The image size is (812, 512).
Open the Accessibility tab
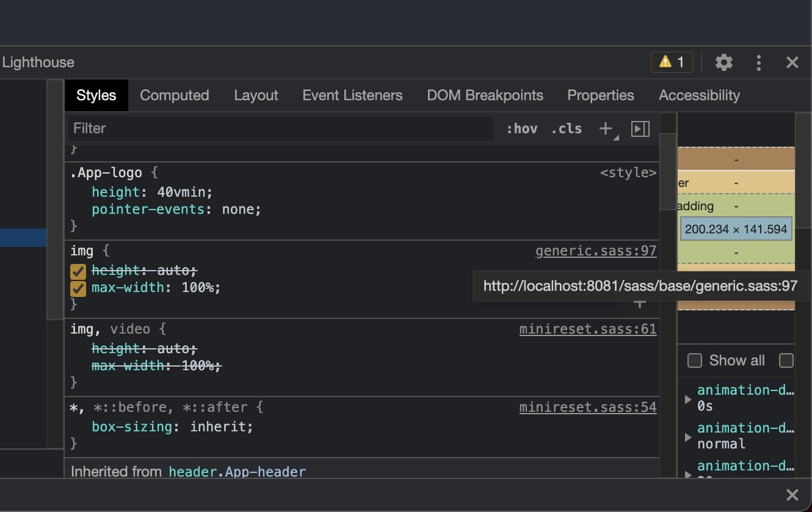coord(699,95)
